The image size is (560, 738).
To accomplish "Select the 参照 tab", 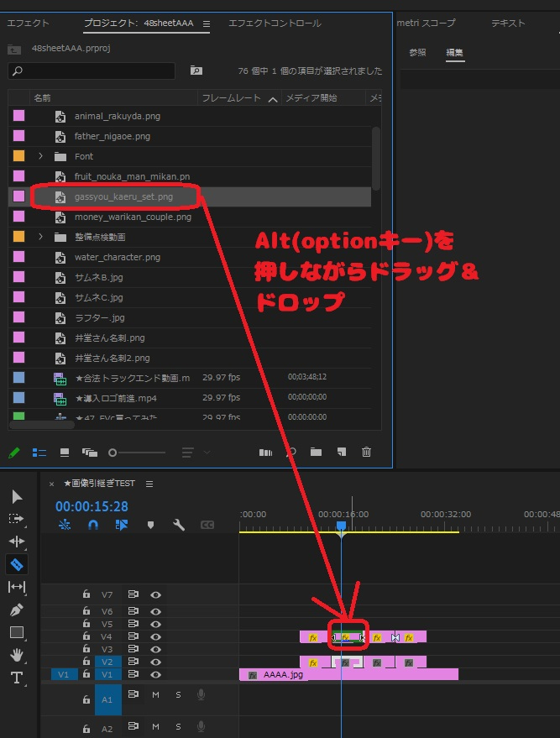I will click(x=417, y=52).
